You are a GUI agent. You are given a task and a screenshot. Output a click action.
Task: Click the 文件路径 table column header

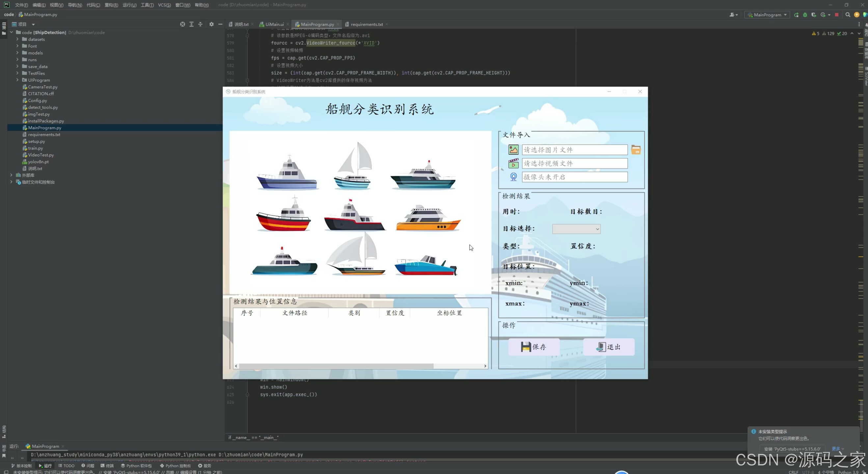click(x=294, y=313)
